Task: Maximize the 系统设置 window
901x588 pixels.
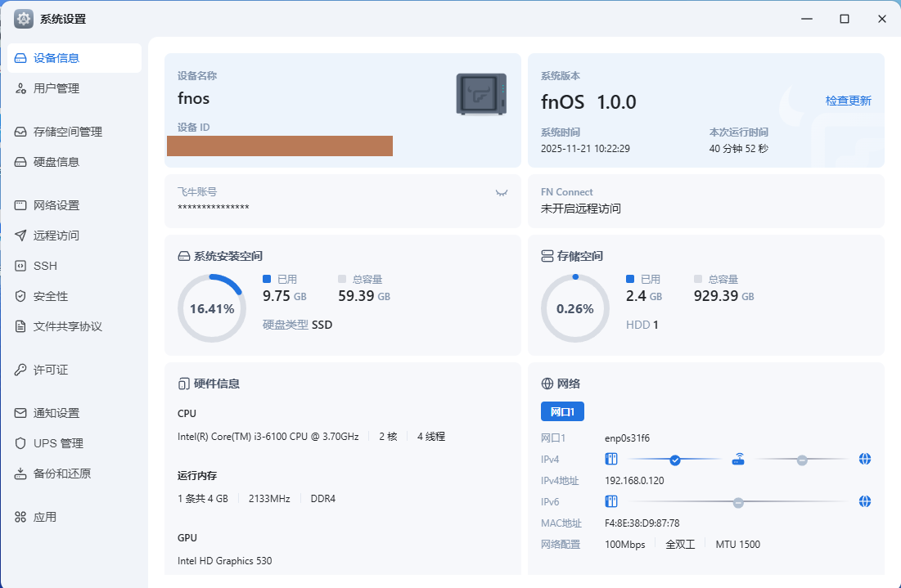Action: (845, 19)
